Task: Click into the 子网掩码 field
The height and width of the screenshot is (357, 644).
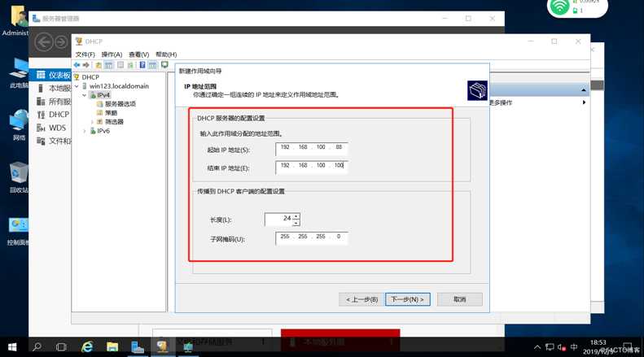Action: pyautogui.click(x=312, y=237)
